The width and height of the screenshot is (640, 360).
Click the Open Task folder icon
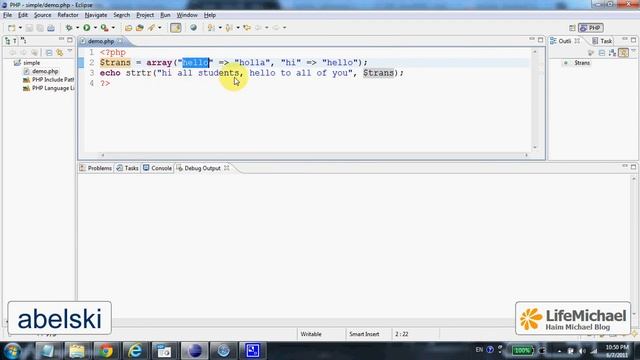point(140,28)
